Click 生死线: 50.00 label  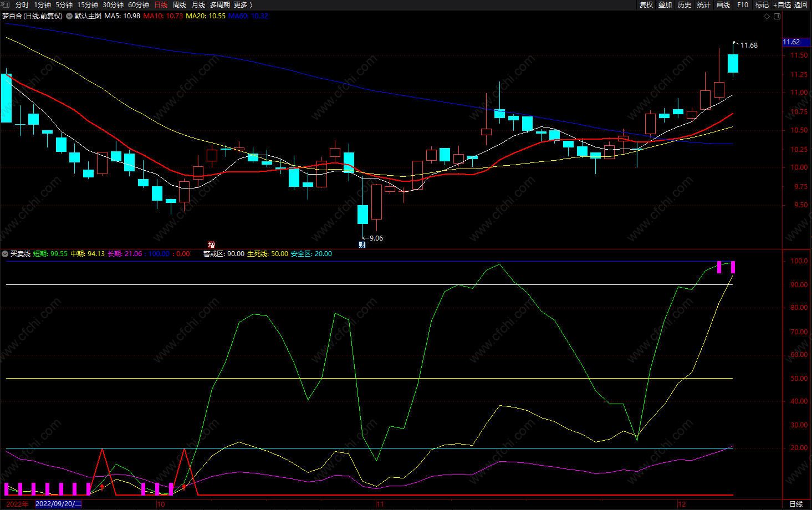point(268,254)
